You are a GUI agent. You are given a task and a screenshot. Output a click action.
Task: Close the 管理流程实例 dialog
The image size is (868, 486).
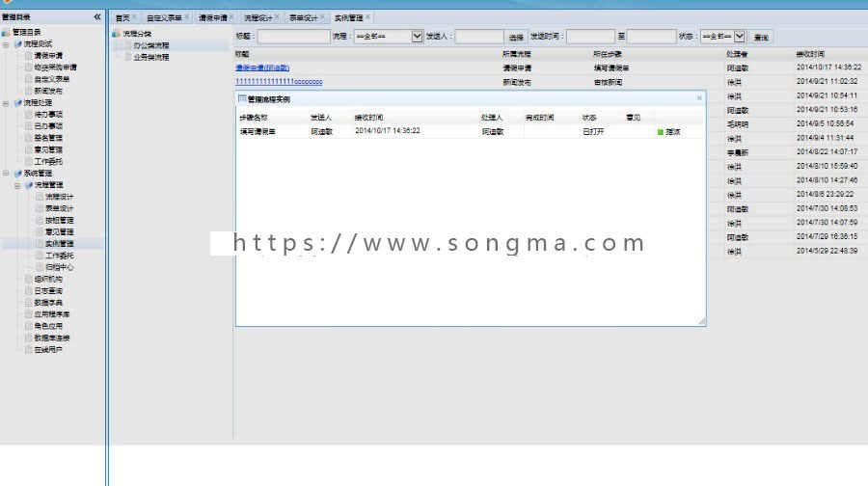click(x=699, y=98)
